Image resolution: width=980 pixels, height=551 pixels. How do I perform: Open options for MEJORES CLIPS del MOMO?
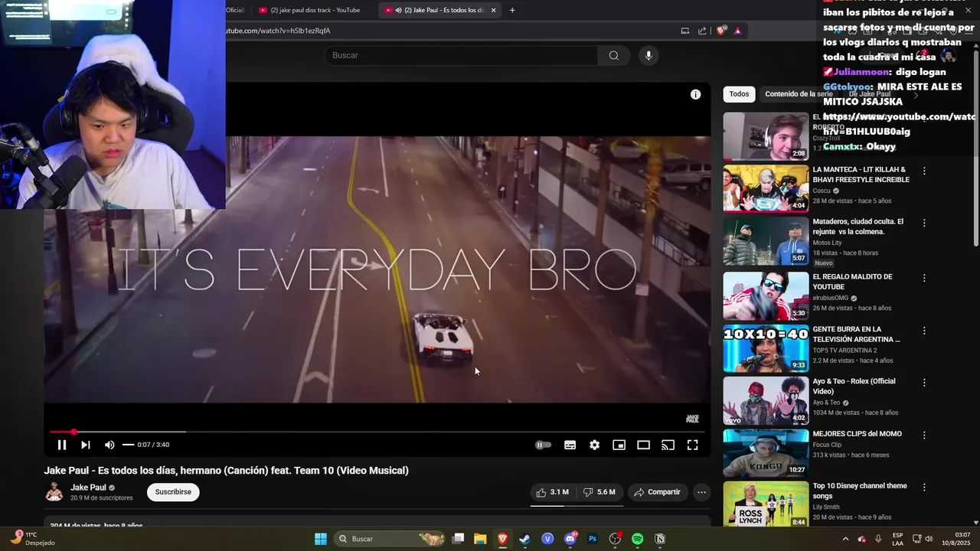[924, 435]
